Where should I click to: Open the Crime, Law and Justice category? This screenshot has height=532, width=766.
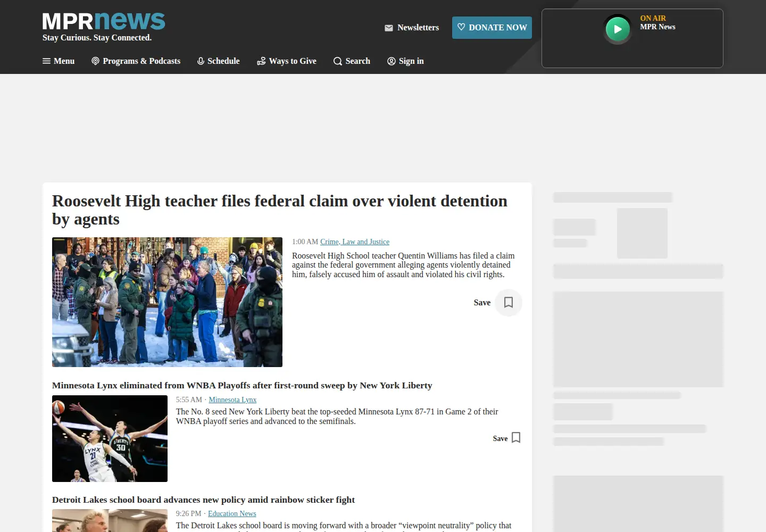(355, 242)
